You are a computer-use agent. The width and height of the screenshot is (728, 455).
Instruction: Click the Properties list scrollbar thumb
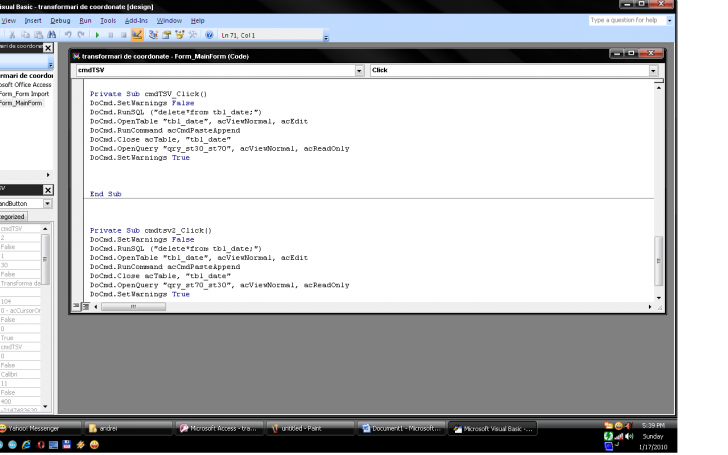[x=45, y=259]
